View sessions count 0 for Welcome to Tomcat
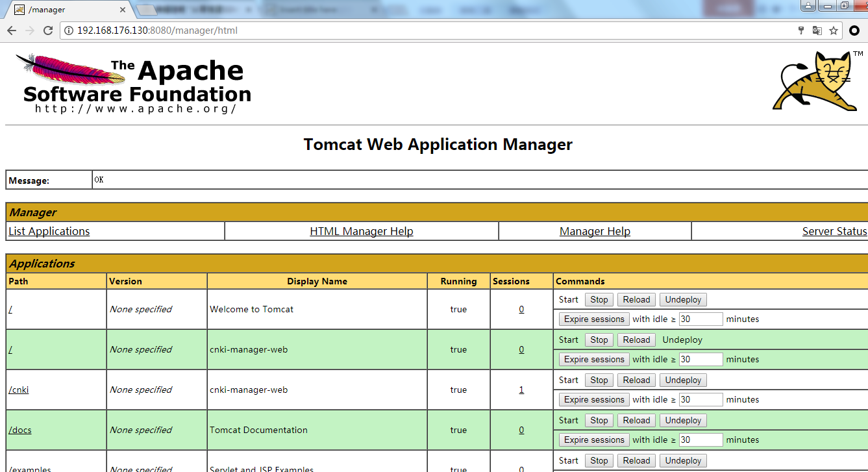The image size is (868, 472). 521,310
